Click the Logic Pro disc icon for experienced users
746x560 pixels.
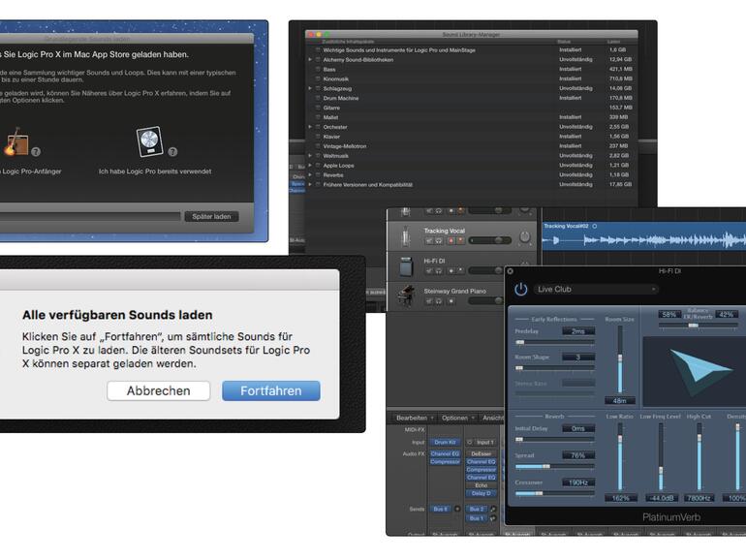pos(150,141)
